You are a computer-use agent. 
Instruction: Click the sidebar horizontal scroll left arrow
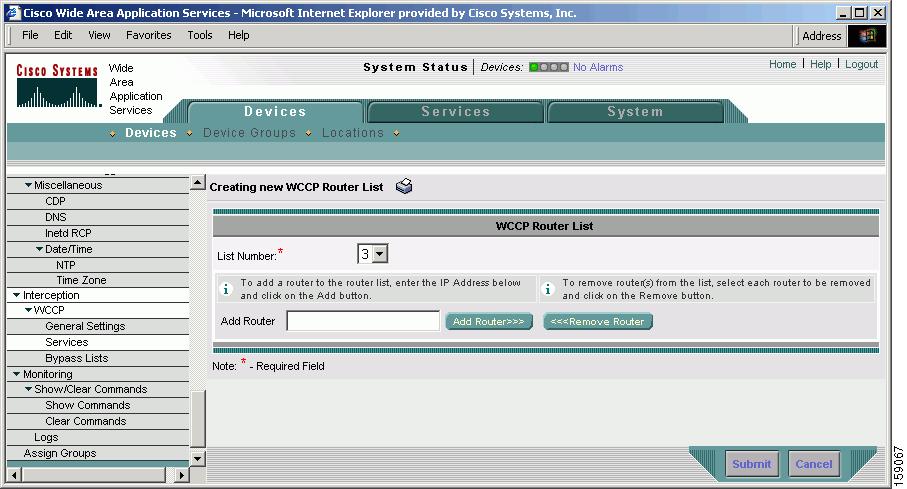(x=14, y=475)
